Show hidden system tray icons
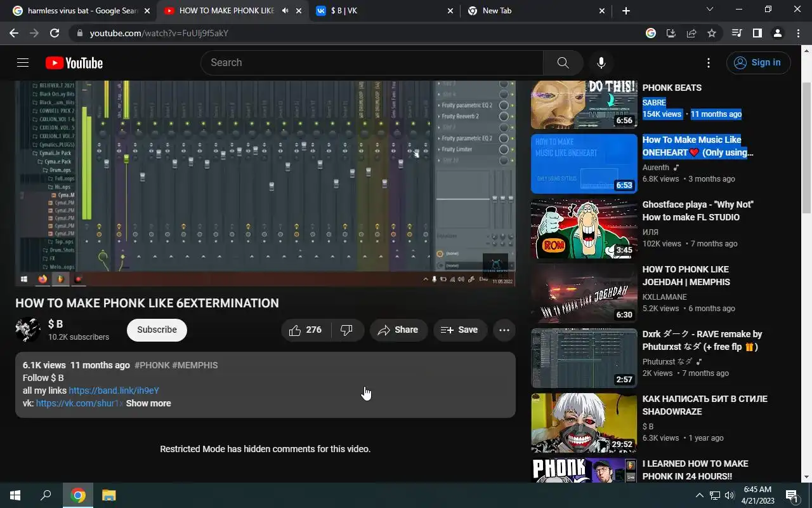The width and height of the screenshot is (812, 508). [699, 495]
